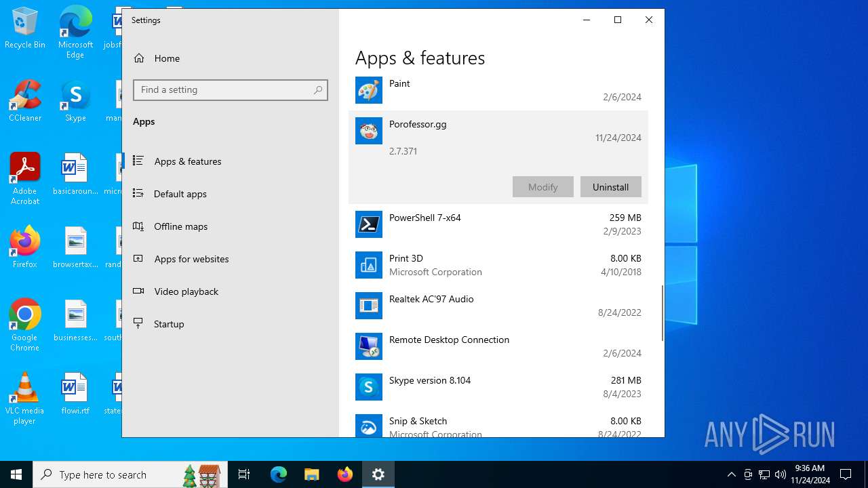Select the flowi.rtf desktop file
The width and height of the screenshot is (868, 488).
pyautogui.click(x=75, y=393)
